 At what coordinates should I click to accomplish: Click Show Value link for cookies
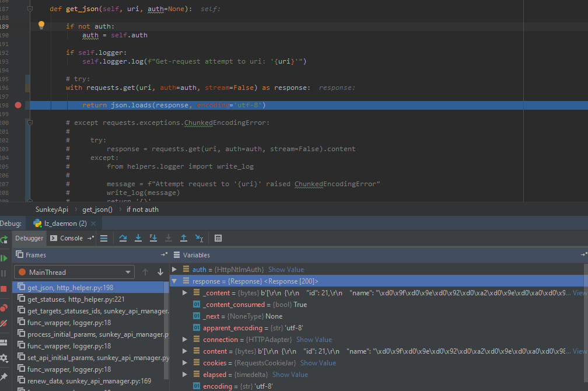(x=318, y=363)
